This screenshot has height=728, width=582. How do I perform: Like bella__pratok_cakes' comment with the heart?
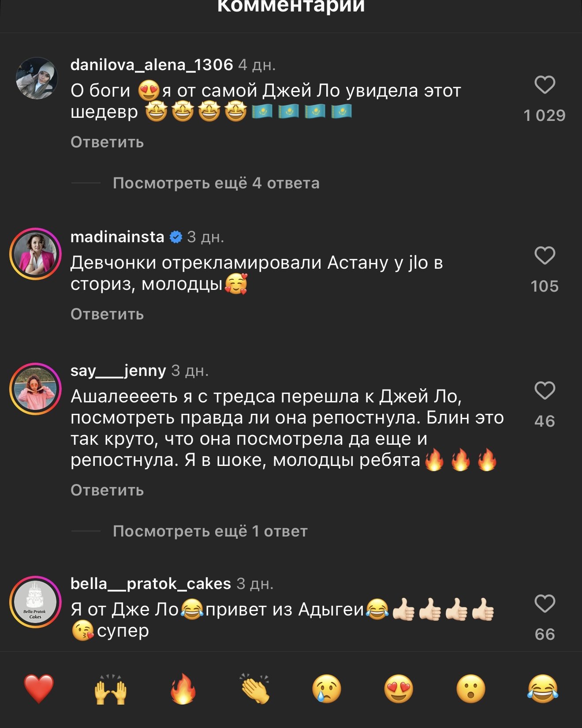(x=545, y=604)
